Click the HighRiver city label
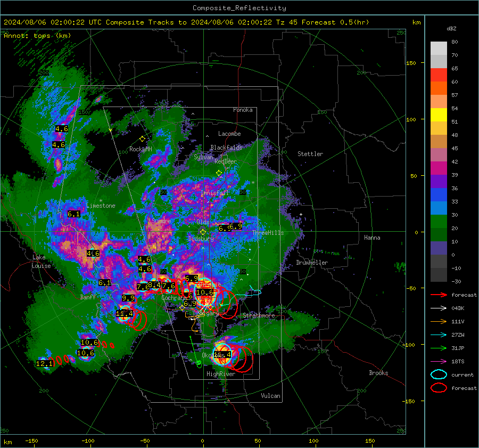The image size is (479, 448). pyautogui.click(x=221, y=374)
